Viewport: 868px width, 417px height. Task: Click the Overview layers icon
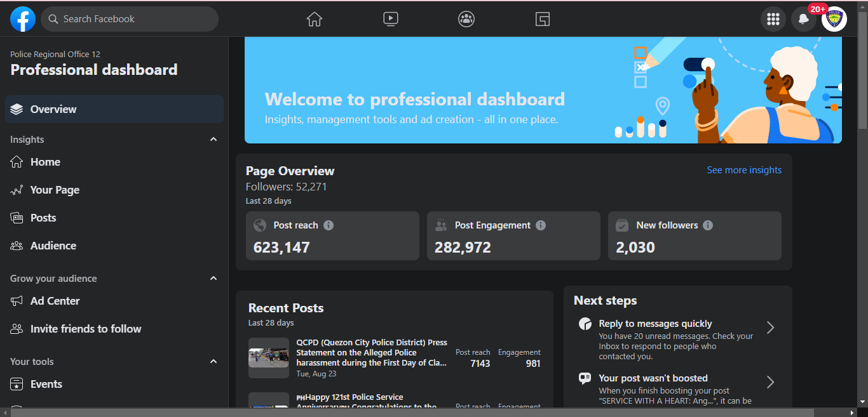[x=17, y=109]
